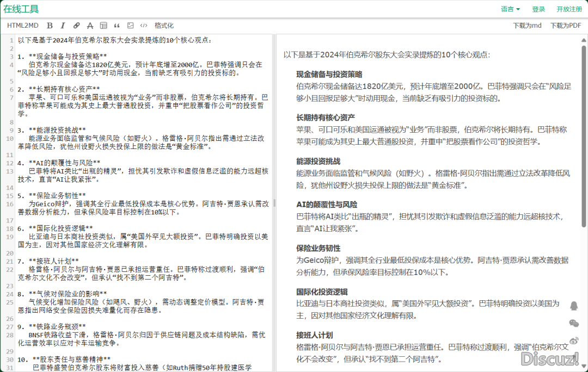The image size is (588, 372).
Task: Click the 开放注册 register link
Action: pos(569,9)
